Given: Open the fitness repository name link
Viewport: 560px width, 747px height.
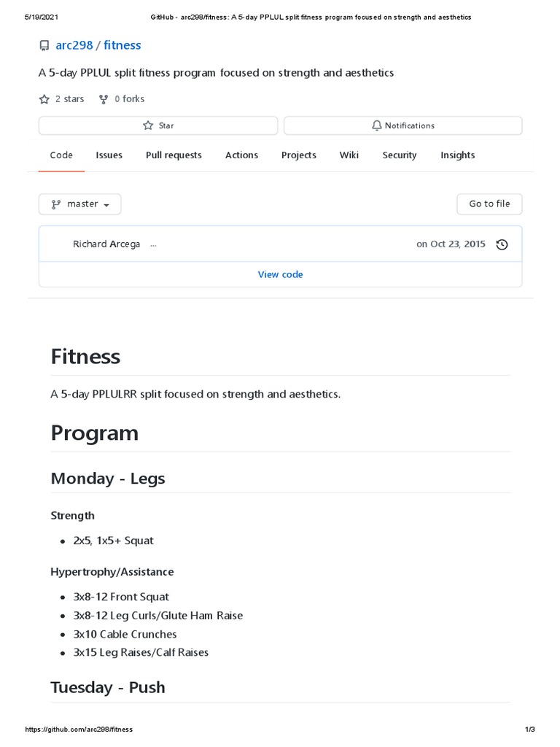Looking at the screenshot, I should (122, 45).
